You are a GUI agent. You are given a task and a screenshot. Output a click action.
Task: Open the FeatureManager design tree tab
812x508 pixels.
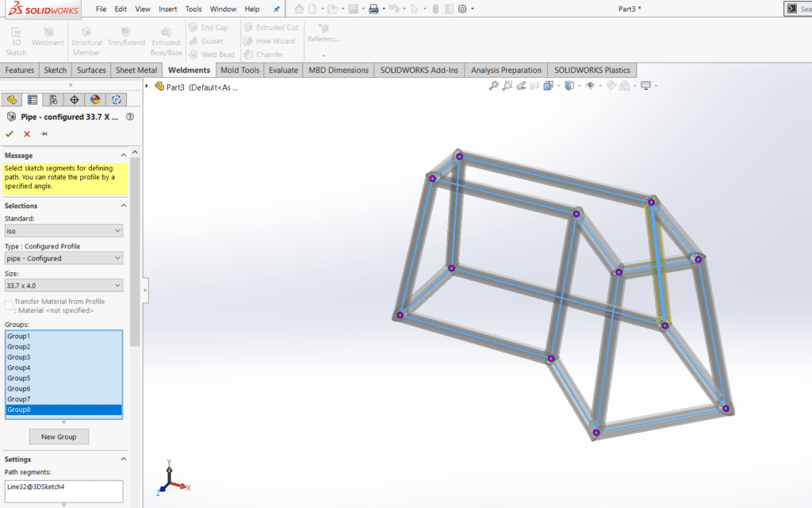[11, 100]
